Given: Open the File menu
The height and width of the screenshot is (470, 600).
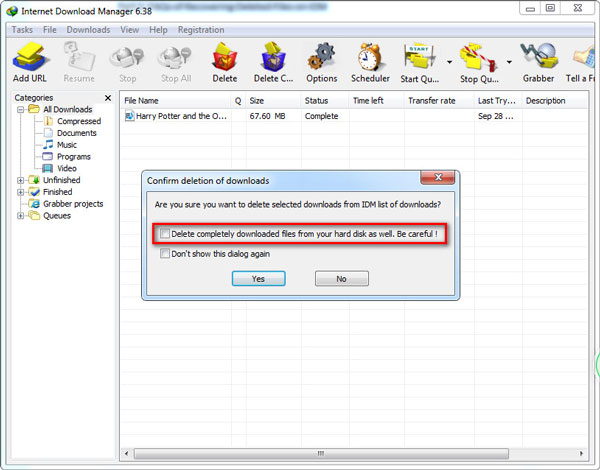Looking at the screenshot, I should 50,30.
